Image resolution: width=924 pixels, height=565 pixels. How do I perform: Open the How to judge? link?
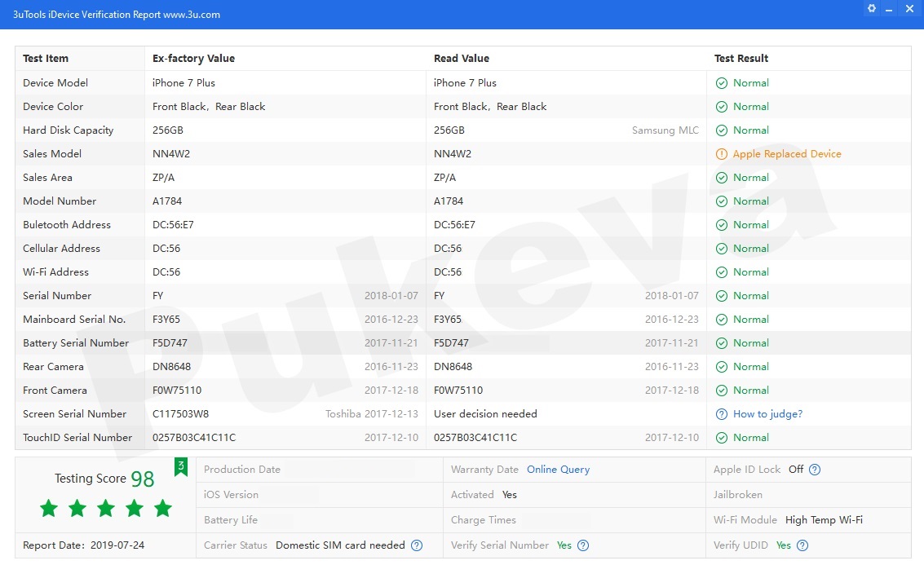click(x=767, y=414)
